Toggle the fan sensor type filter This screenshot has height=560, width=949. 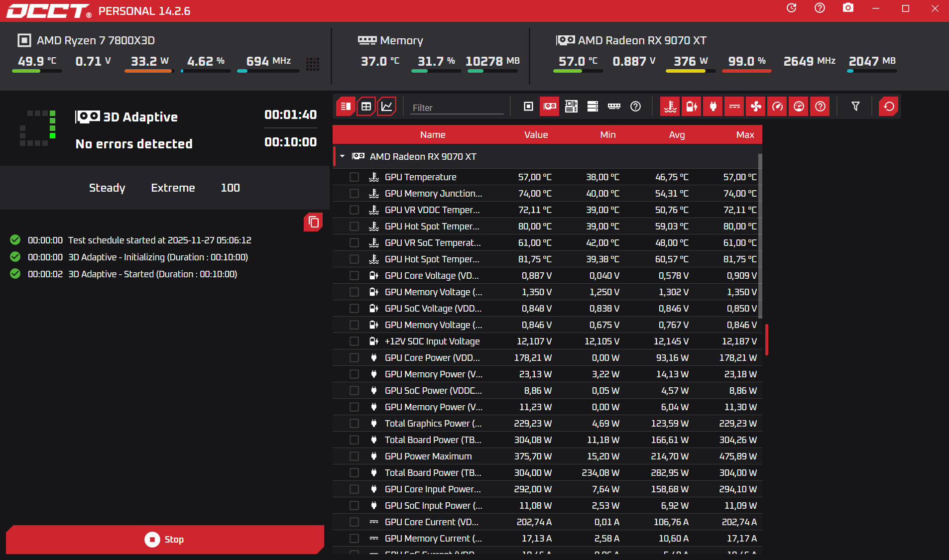click(x=756, y=107)
